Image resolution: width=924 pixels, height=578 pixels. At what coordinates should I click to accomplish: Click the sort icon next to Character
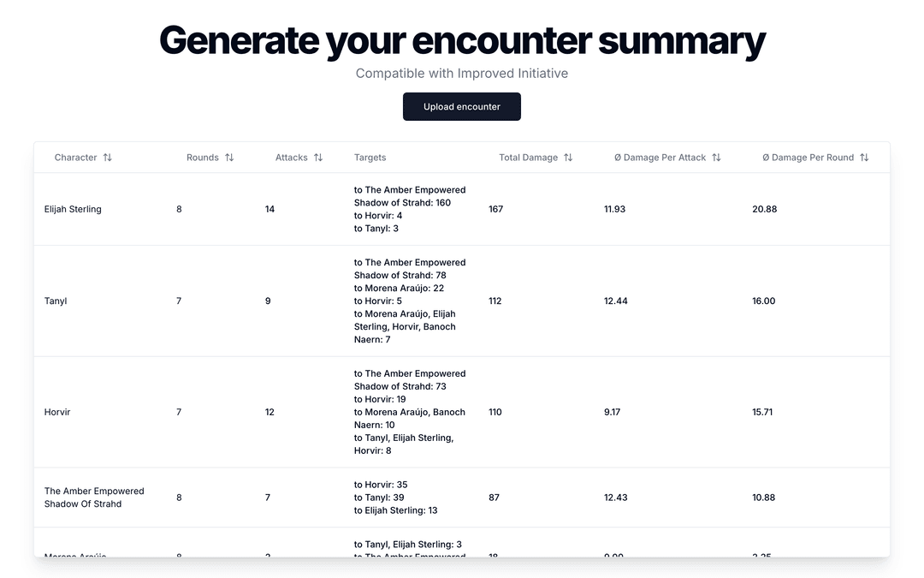click(106, 158)
